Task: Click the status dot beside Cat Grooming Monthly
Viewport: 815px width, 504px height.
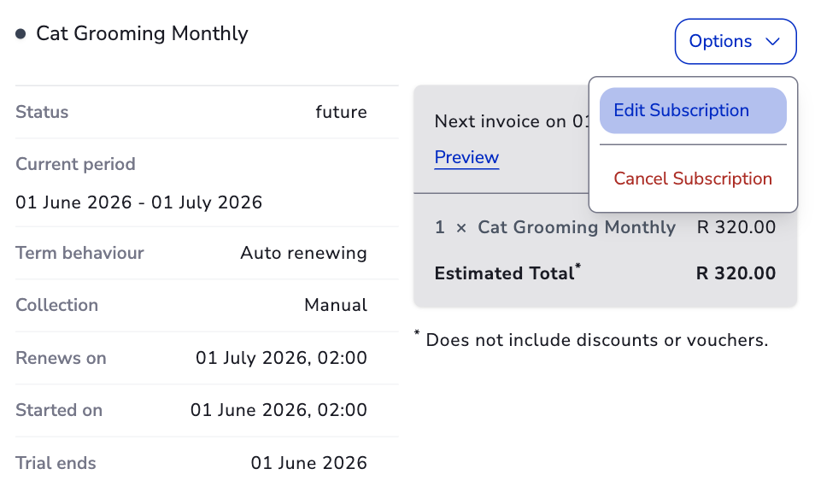Action: click(21, 34)
